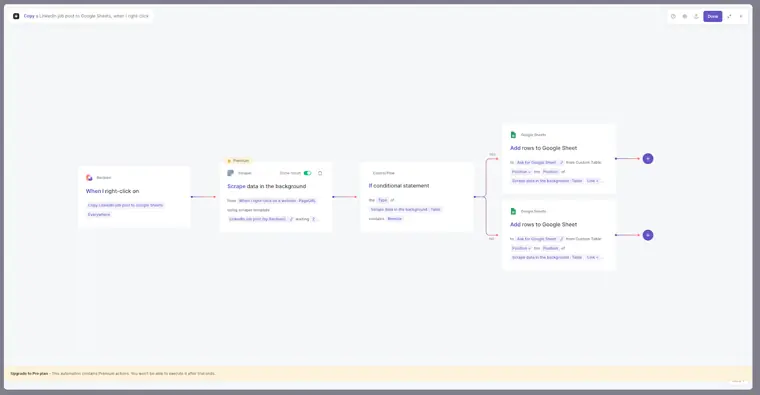The height and width of the screenshot is (395, 760).
Task: Click the If conditional statement heading
Action: 399,186
